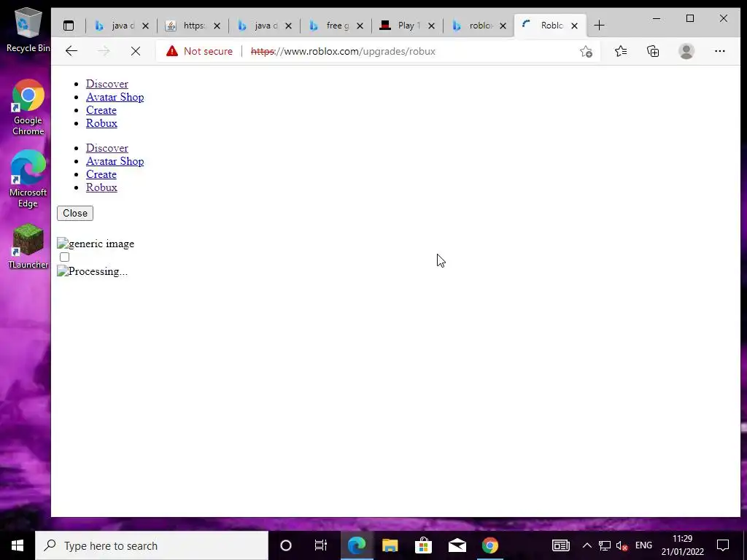Maximize the Edge window
The height and width of the screenshot is (560, 747).
pos(690,18)
